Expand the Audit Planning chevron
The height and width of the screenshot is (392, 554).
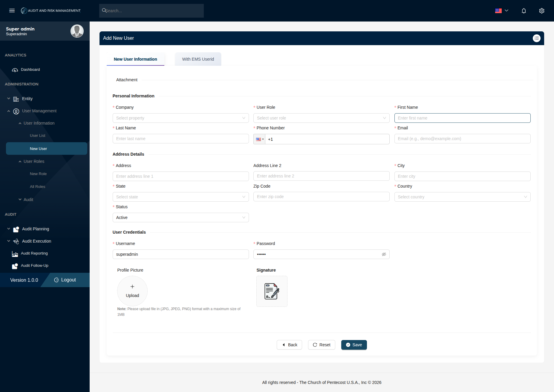point(9,229)
